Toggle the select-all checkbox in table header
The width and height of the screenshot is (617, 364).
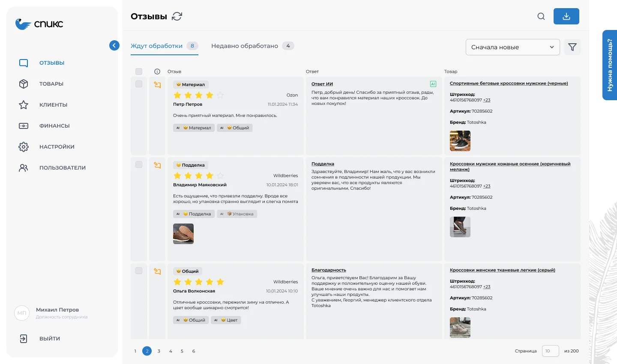point(139,72)
